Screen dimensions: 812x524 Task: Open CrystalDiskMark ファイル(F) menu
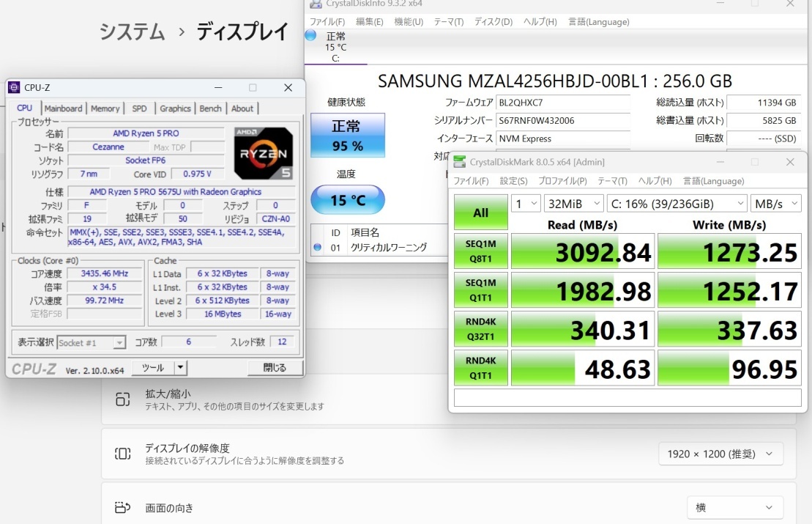472,181
